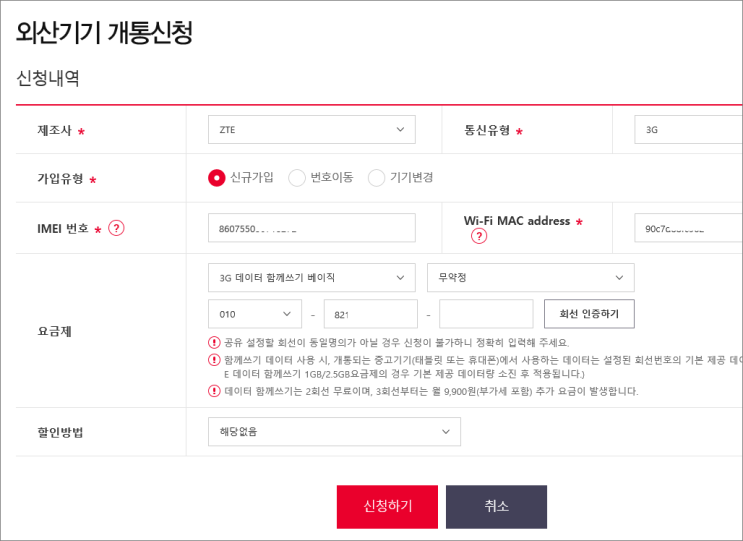The height and width of the screenshot is (541, 743).
Task: Open the 제조사 ZTE dropdown
Action: (x=312, y=129)
